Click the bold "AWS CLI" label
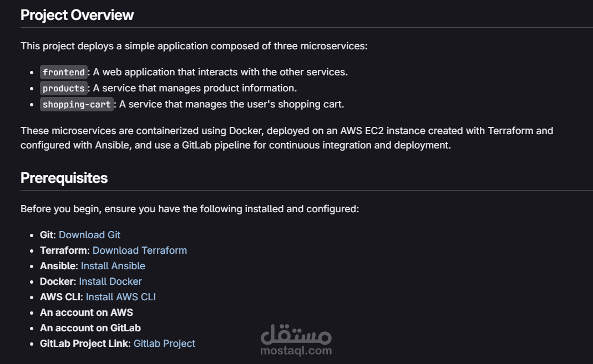The image size is (593, 364). (60, 297)
